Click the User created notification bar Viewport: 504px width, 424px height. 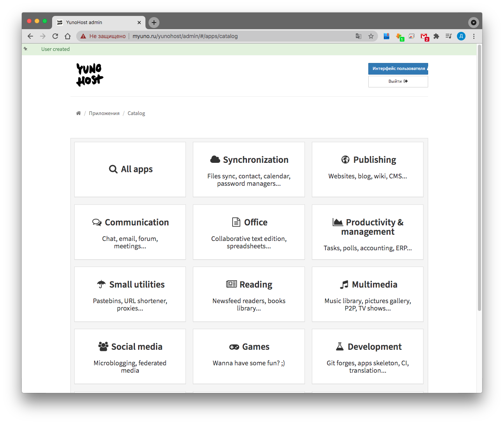point(249,49)
